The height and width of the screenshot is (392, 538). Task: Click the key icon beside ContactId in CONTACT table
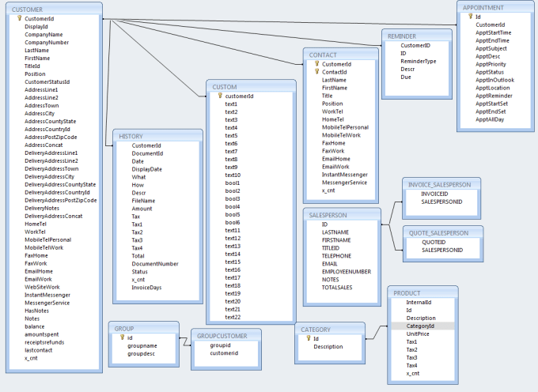click(317, 72)
